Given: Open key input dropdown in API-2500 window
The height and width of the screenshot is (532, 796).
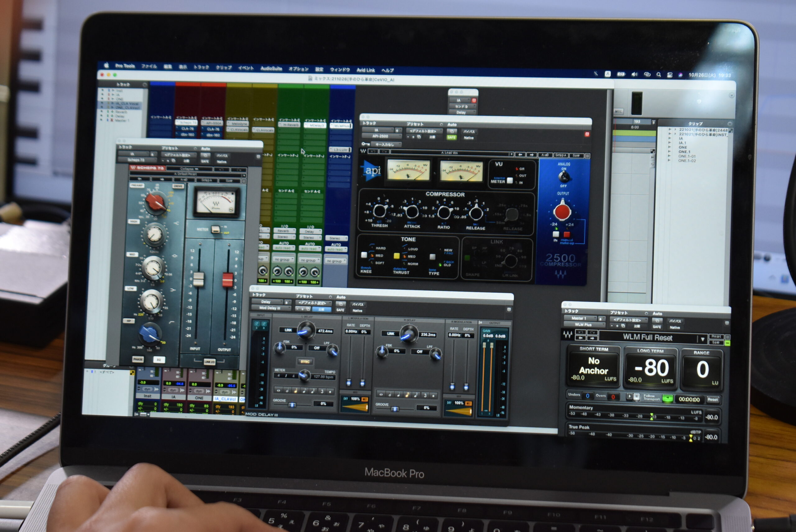Looking at the screenshot, I should point(386,144).
